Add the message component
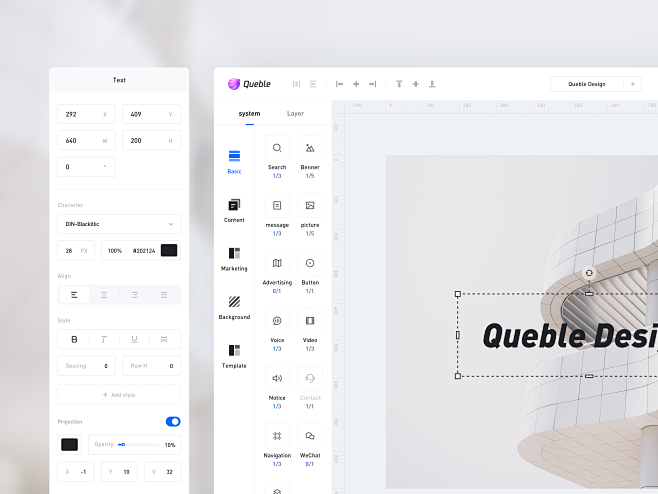658x494 pixels. pyautogui.click(x=277, y=205)
